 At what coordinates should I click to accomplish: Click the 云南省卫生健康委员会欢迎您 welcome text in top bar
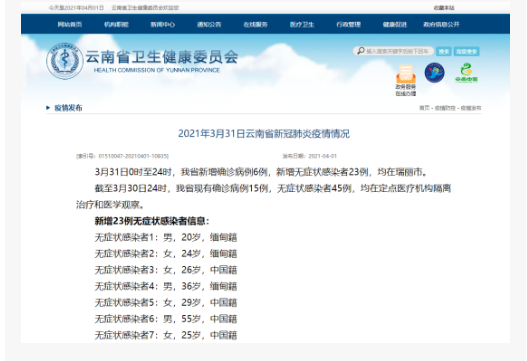tap(145, 8)
